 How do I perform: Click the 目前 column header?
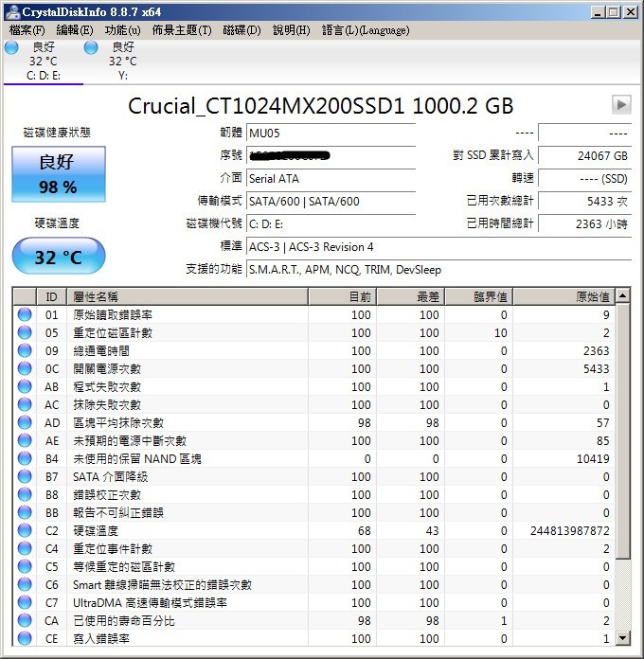pos(342,296)
